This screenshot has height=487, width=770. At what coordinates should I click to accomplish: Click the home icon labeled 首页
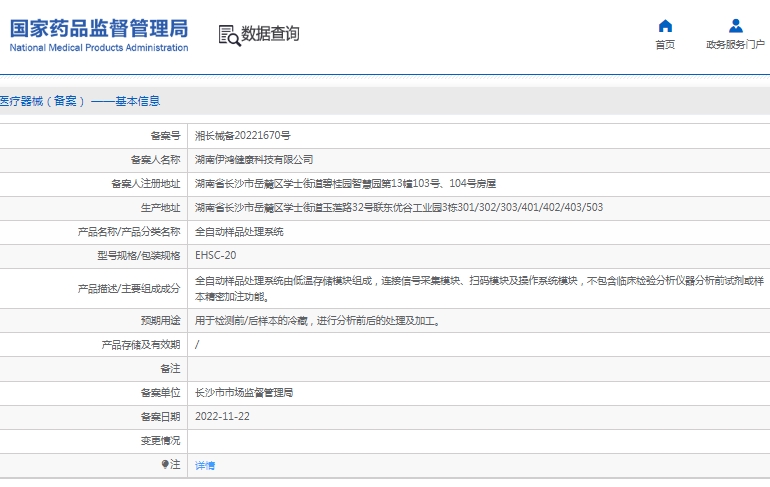665,26
